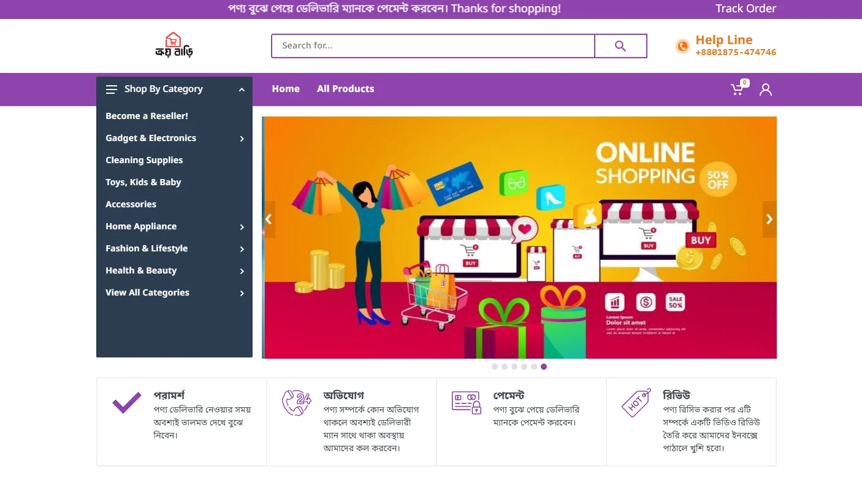
Task: Go to previous slide with left arrow
Action: pos(269,220)
